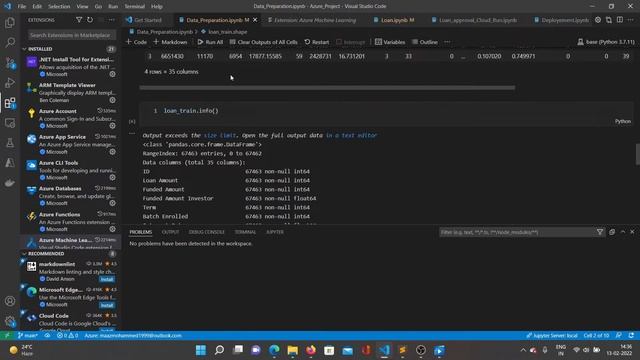This screenshot has height=360, width=640.
Task: Restart the notebook kernel
Action: pyautogui.click(x=317, y=42)
